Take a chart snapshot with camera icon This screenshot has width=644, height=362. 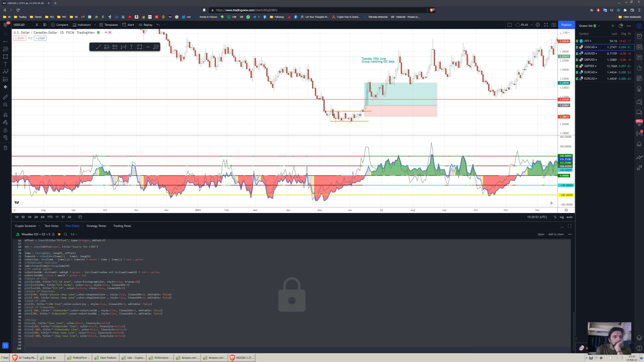(x=554, y=25)
